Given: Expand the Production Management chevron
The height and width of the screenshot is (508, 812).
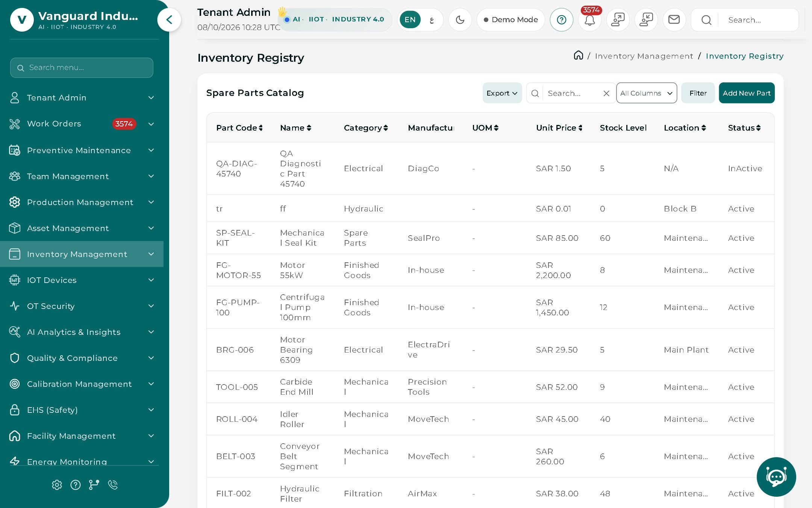Looking at the screenshot, I should point(151,202).
